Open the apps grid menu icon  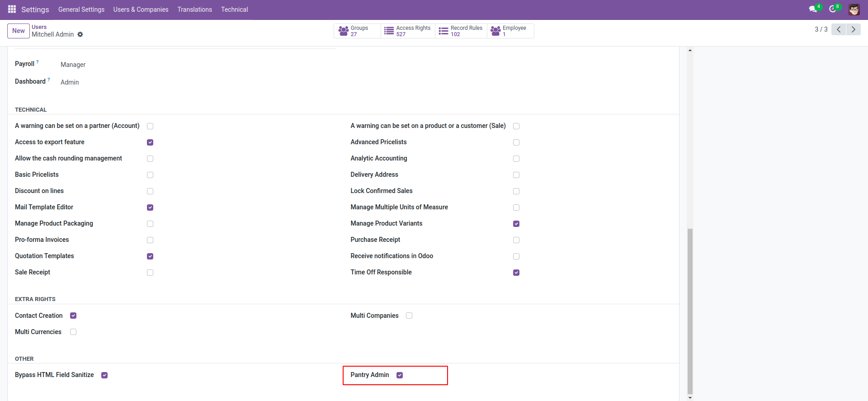coord(12,9)
